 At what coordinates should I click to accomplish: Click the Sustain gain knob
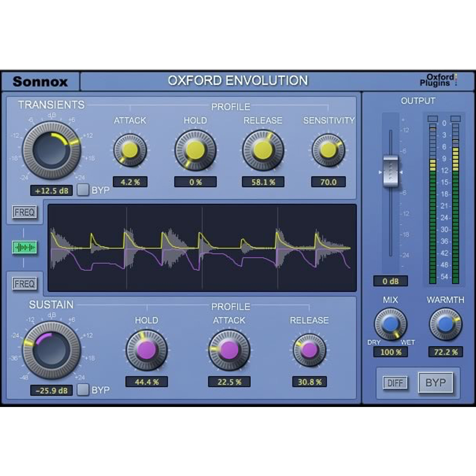click(51, 351)
